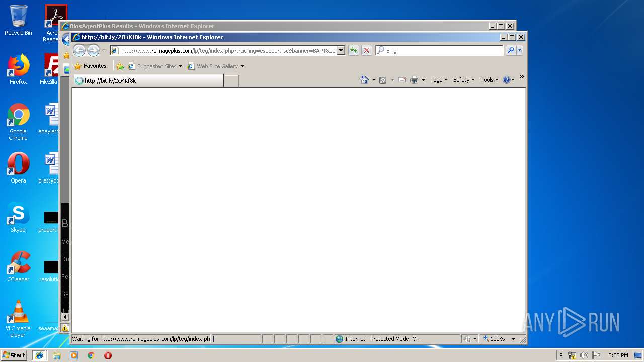Click the Internet Explorer taskbar button
This screenshot has height=362, width=644.
[x=39, y=355]
